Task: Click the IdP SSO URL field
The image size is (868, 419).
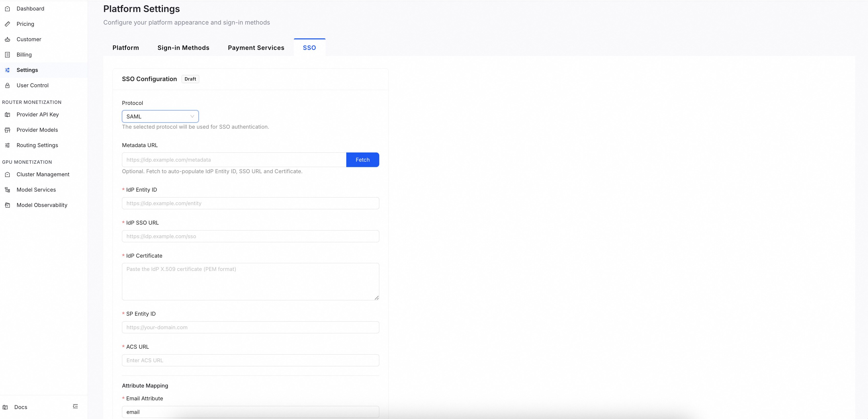Action: point(250,236)
